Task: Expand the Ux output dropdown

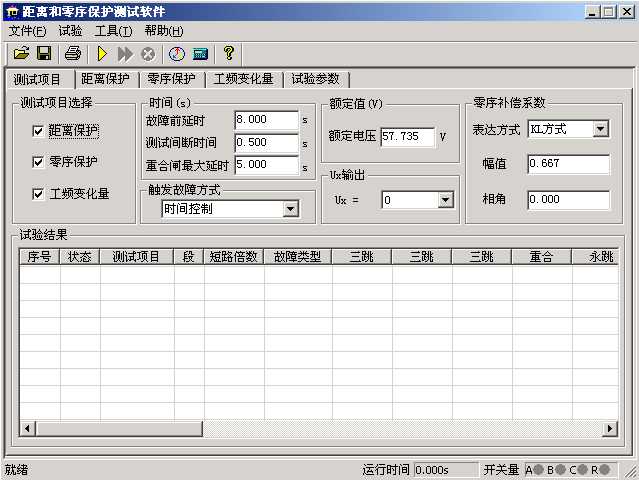Action: (445, 200)
